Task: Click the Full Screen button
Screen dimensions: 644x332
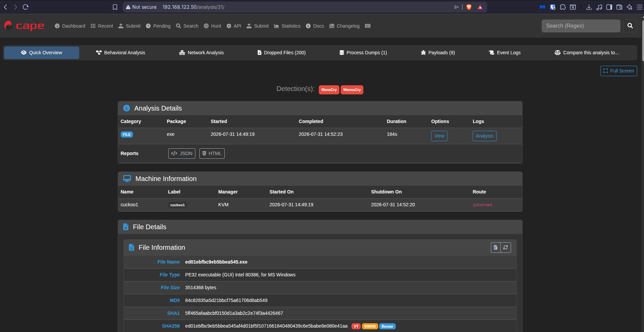Action: [619, 71]
